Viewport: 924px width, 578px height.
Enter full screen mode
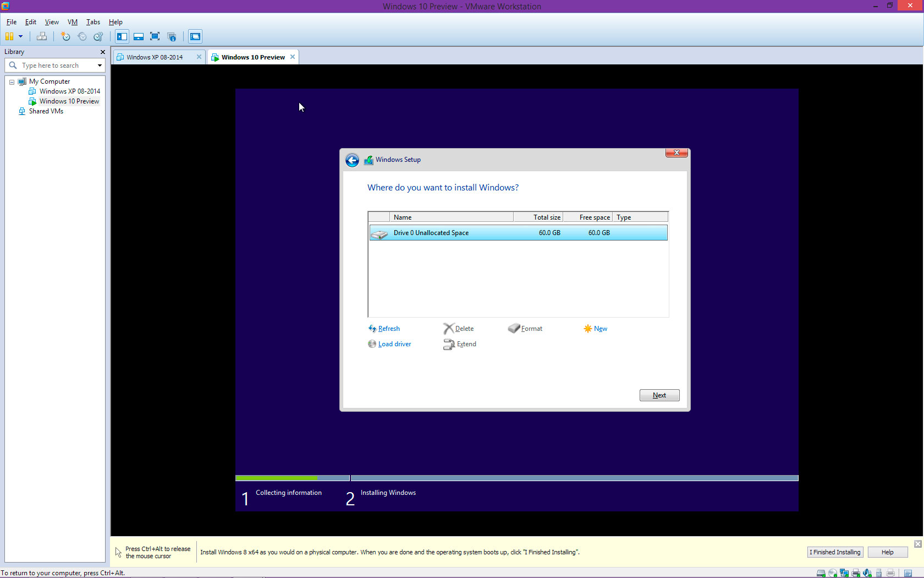155,37
